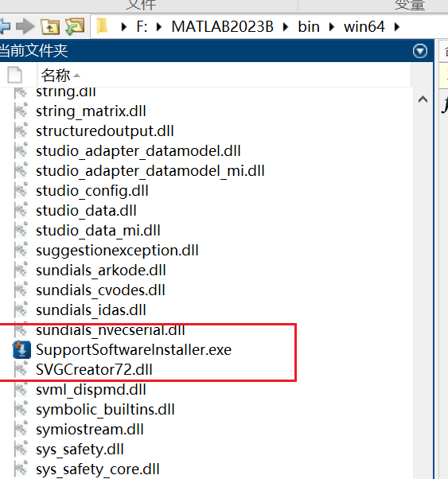Open the Current Folder panel actions menu

tap(420, 51)
